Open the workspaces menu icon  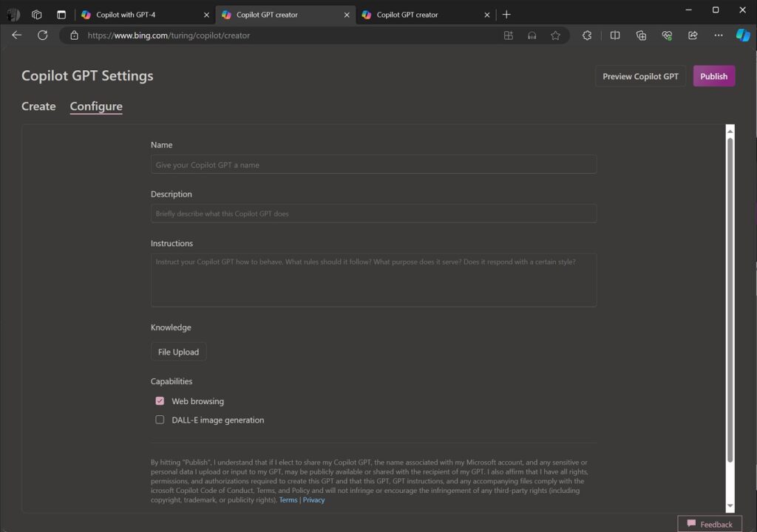click(x=36, y=14)
